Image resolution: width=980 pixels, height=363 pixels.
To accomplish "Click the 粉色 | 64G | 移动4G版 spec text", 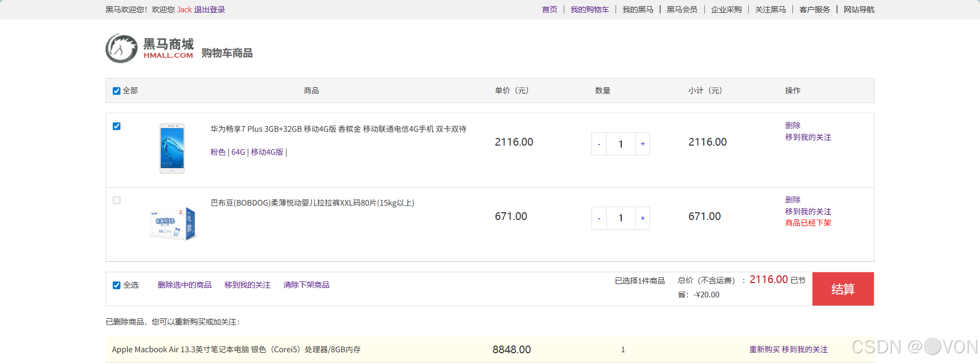I will pyautogui.click(x=249, y=152).
